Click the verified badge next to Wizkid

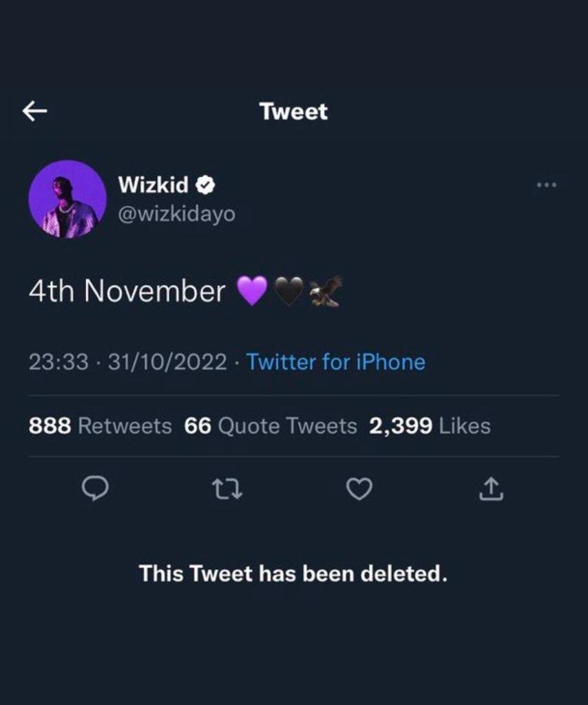(207, 185)
